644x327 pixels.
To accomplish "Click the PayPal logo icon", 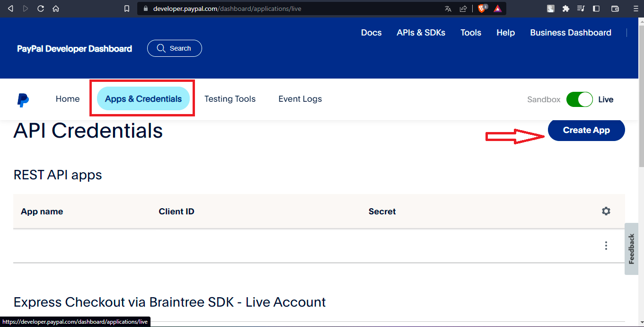I will tap(23, 100).
